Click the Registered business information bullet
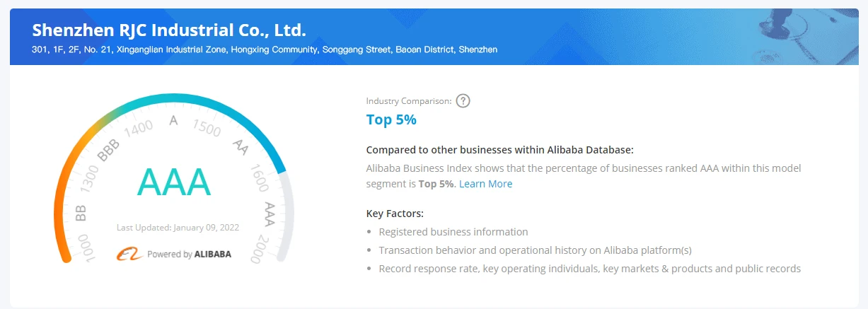Image resolution: width=868 pixels, height=309 pixels. [x=453, y=232]
